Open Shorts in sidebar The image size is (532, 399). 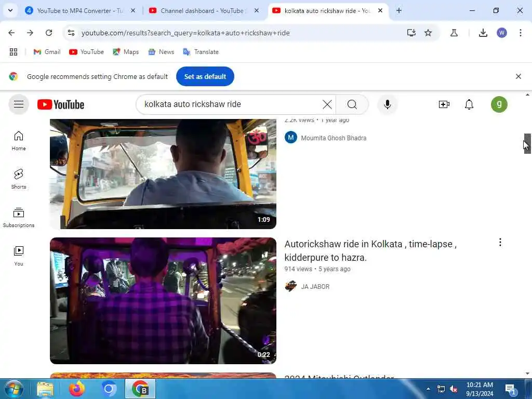pyautogui.click(x=19, y=179)
